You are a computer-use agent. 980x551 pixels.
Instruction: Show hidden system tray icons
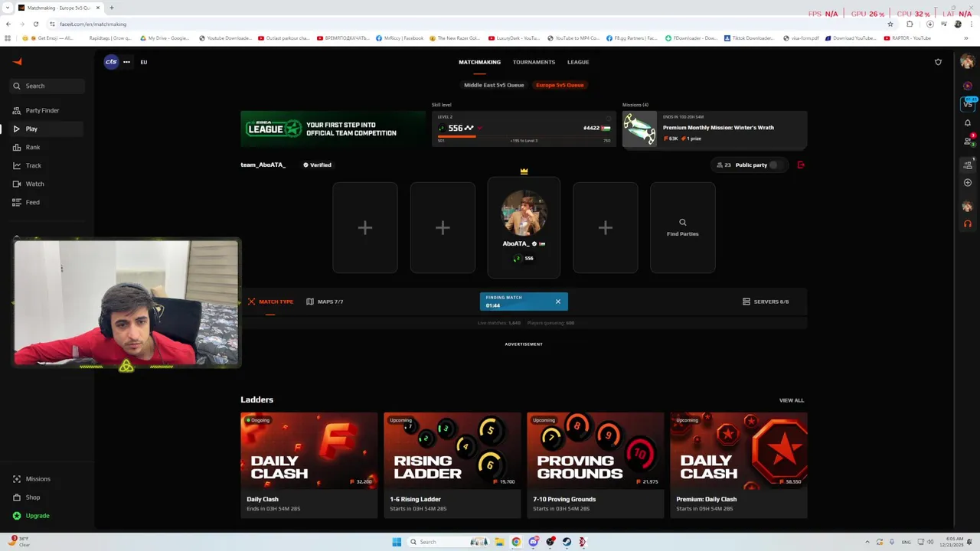[867, 542]
